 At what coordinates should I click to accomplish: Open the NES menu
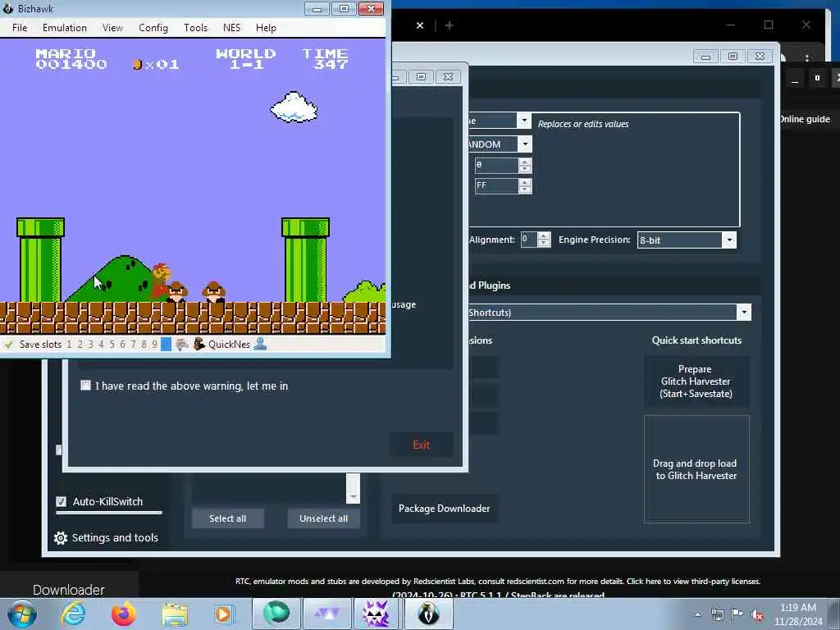coord(231,27)
